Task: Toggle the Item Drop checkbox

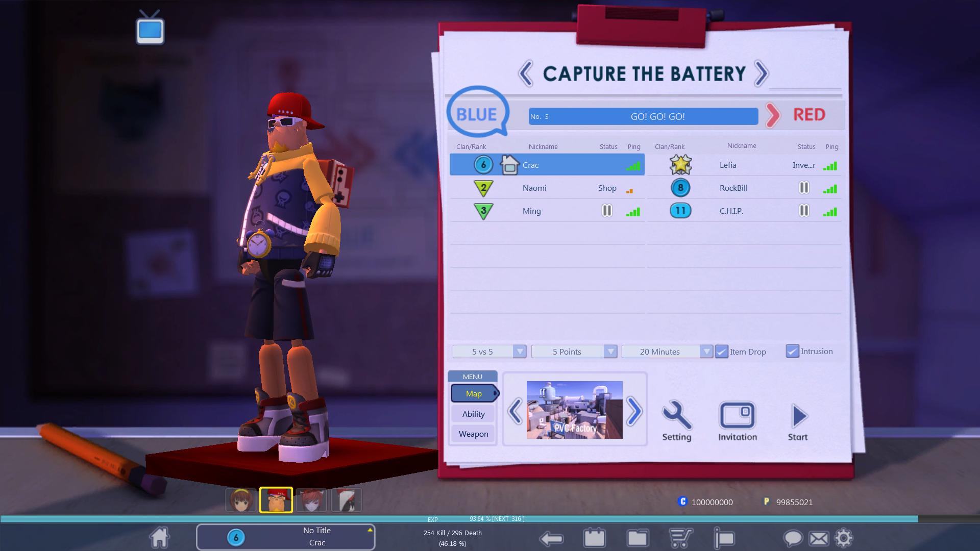Action: point(721,352)
